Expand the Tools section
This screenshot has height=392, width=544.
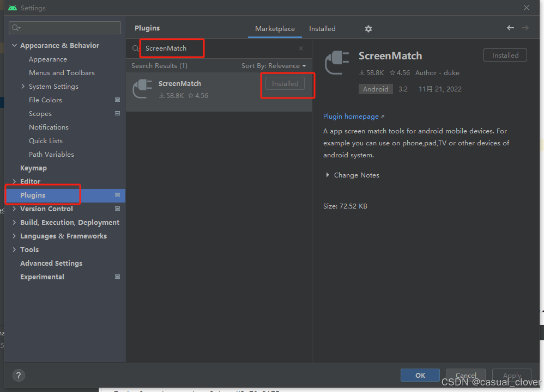[14, 249]
